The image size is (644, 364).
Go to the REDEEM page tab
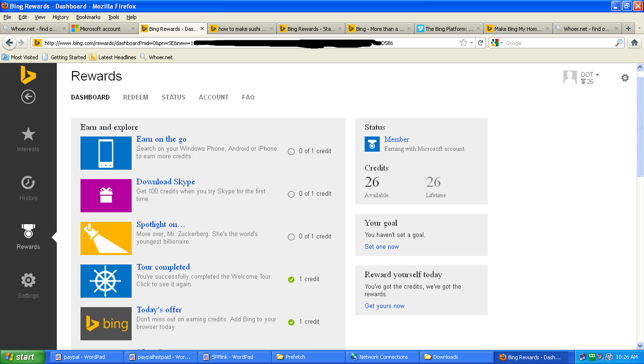point(135,97)
